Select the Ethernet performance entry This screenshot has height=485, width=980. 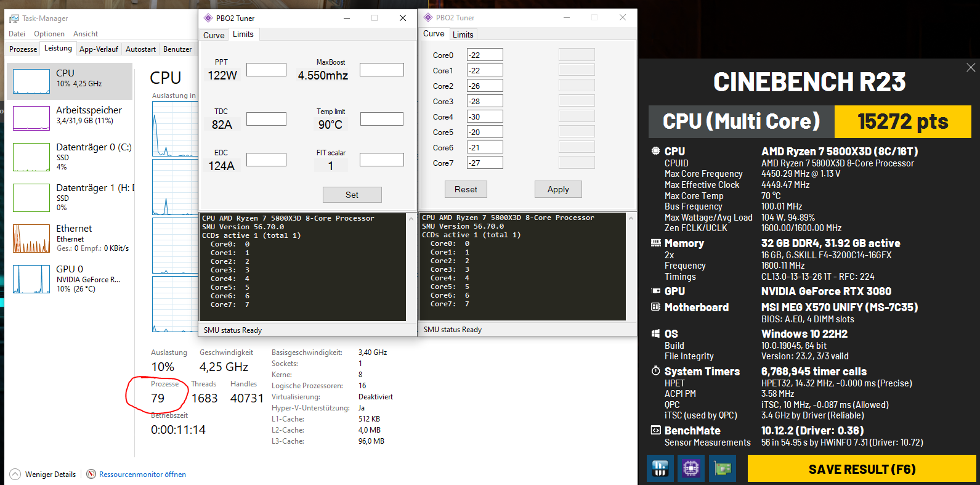[x=70, y=238]
